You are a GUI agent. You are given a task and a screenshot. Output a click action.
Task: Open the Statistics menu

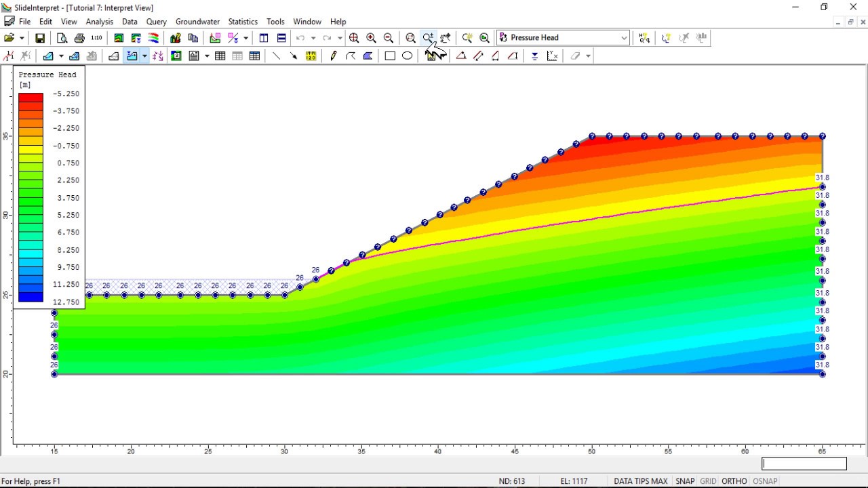[243, 22]
